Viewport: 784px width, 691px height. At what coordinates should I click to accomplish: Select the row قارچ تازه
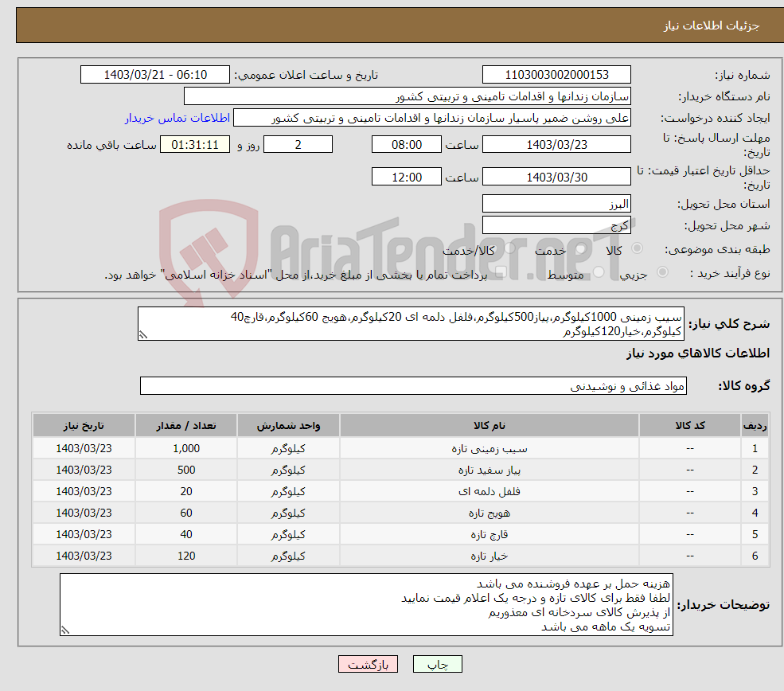(401, 534)
